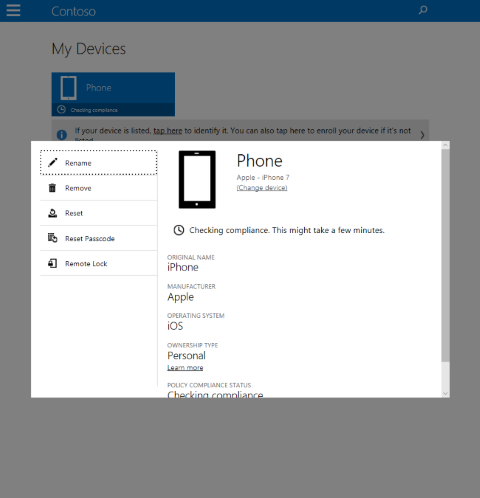Click the Remote Lock icon
Viewport: 480px width, 498px height.
point(53,263)
